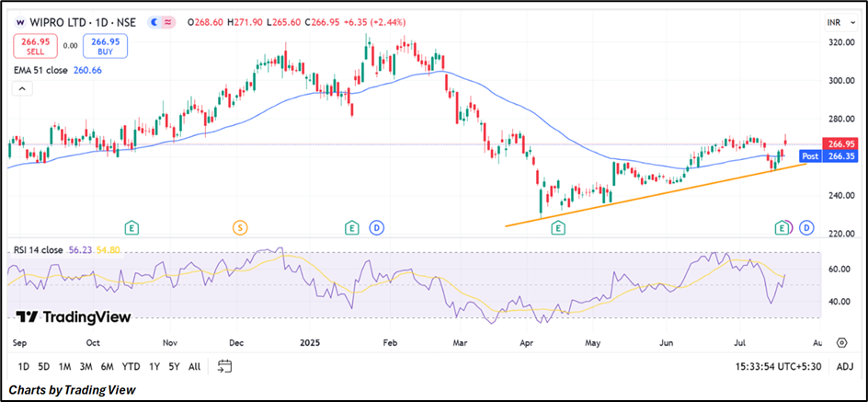Screen dimensions: 868x402
Task: Select the 6M time range
Action: (x=107, y=366)
